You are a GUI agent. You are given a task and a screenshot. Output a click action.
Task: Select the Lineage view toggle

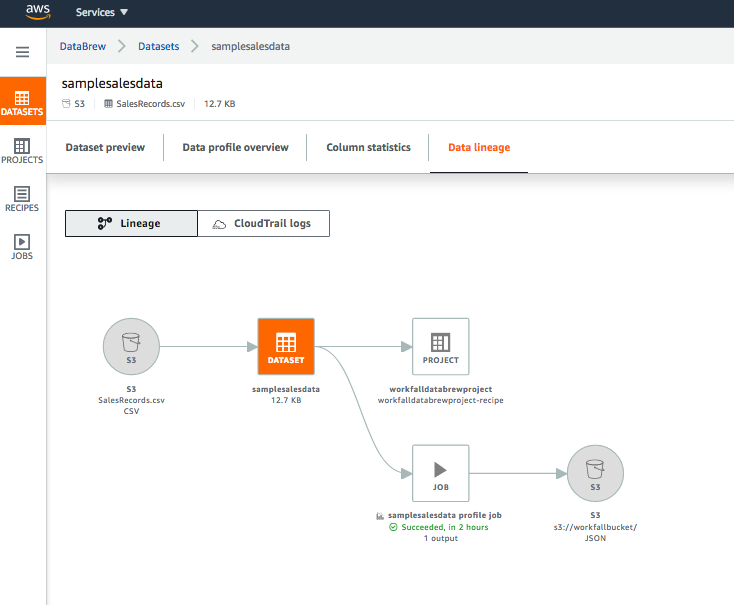[131, 223]
